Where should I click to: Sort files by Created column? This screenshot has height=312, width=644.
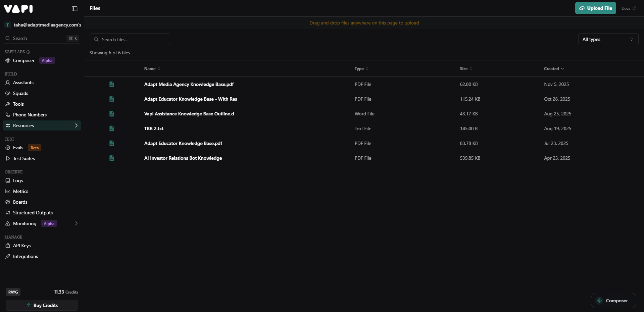point(554,69)
